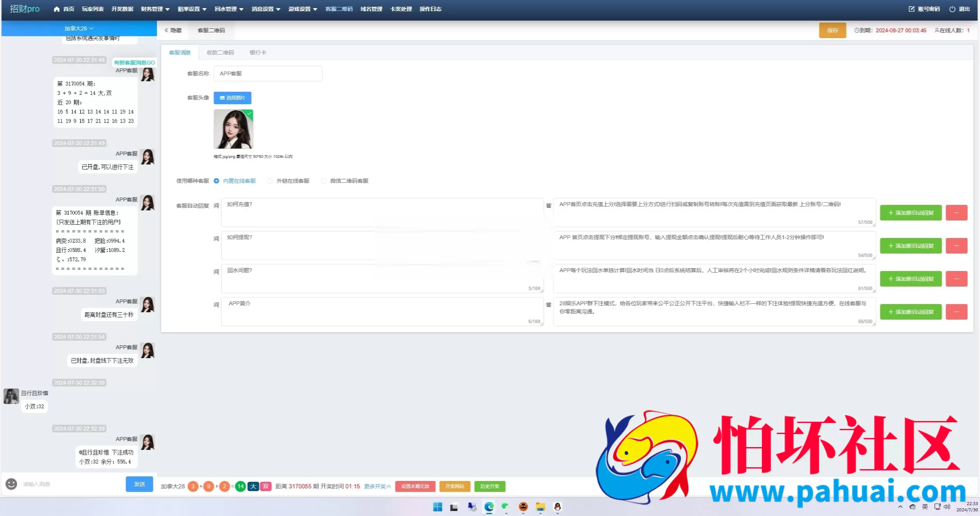This screenshot has width=980, height=516.
Task: Click 选择图片 to upload an avatar
Action: point(232,98)
